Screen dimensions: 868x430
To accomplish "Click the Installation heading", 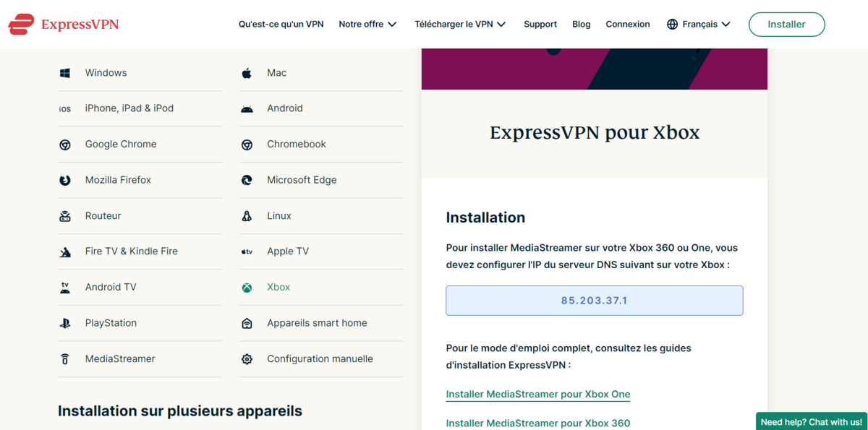I will [485, 218].
